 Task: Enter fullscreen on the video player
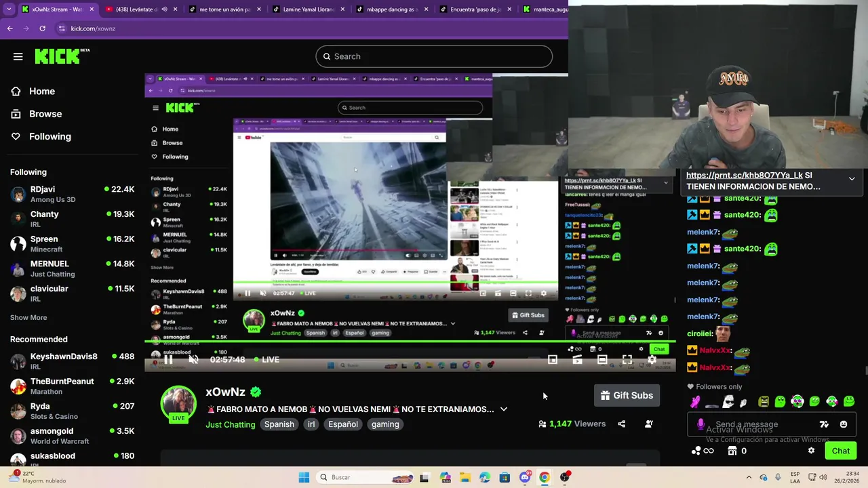(627, 360)
